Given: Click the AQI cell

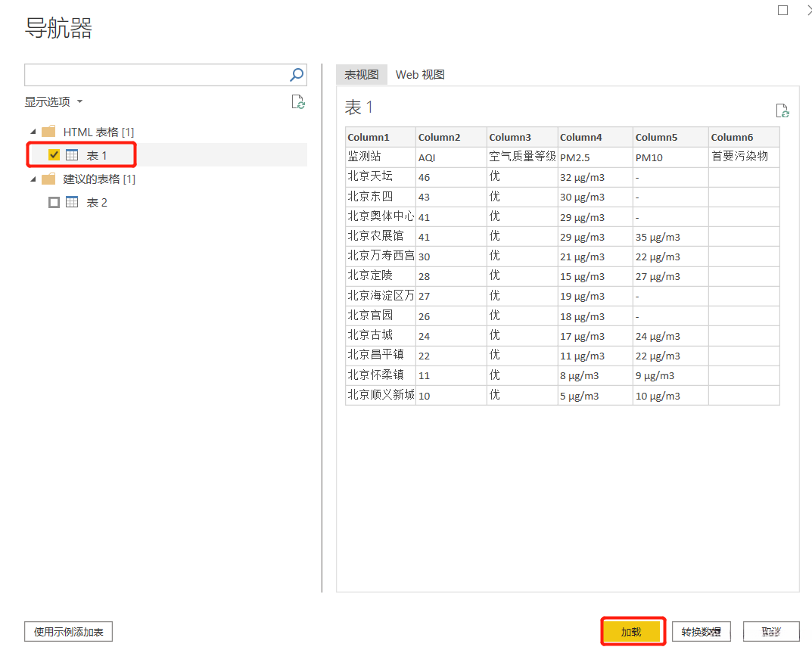Looking at the screenshot, I should 451,157.
